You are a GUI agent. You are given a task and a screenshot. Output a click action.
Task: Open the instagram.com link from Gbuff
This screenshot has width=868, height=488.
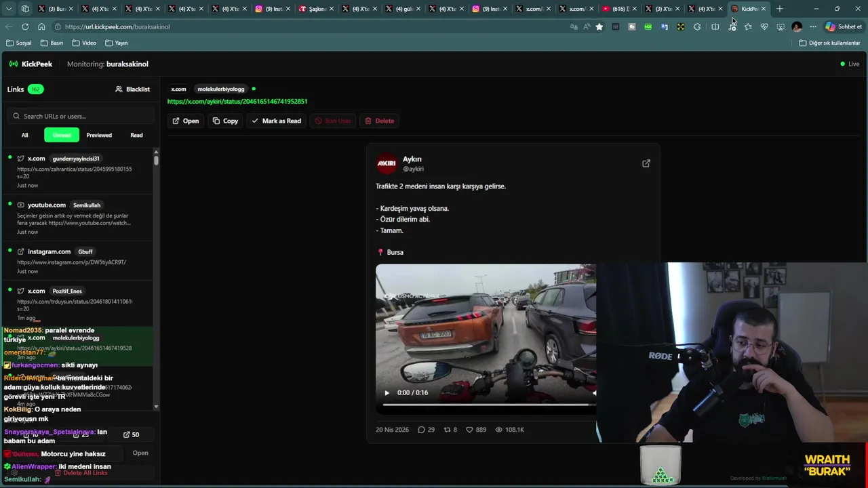pyautogui.click(x=77, y=261)
